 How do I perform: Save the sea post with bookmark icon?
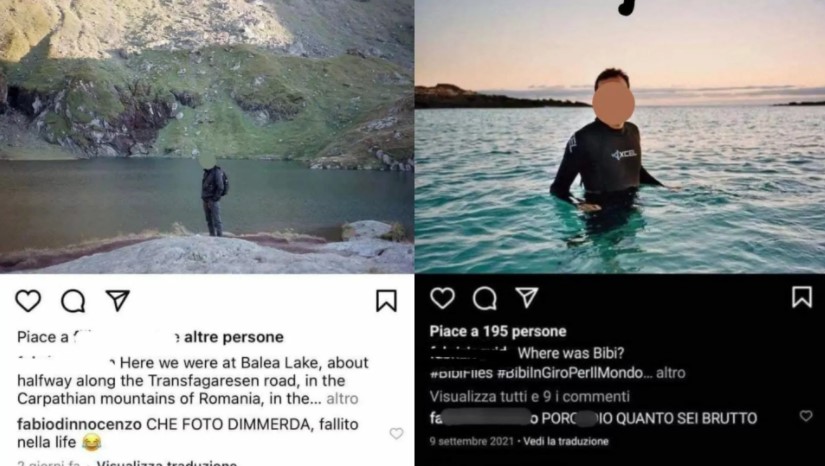(x=802, y=297)
